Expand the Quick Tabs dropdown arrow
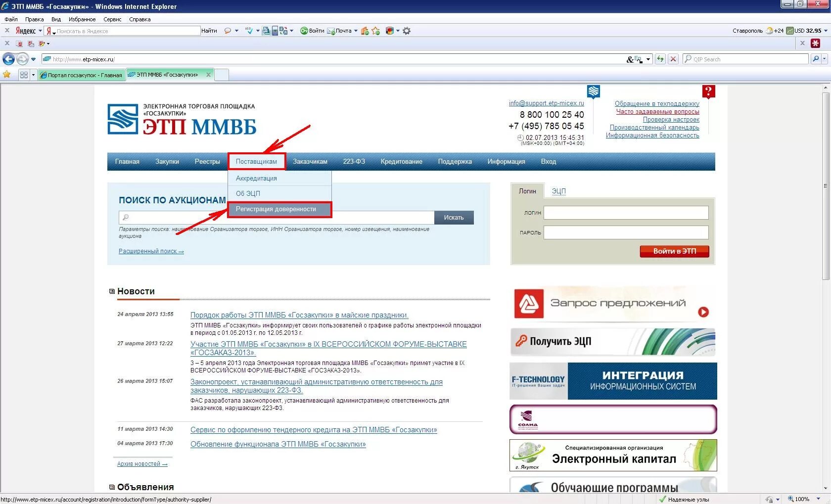 (33, 75)
